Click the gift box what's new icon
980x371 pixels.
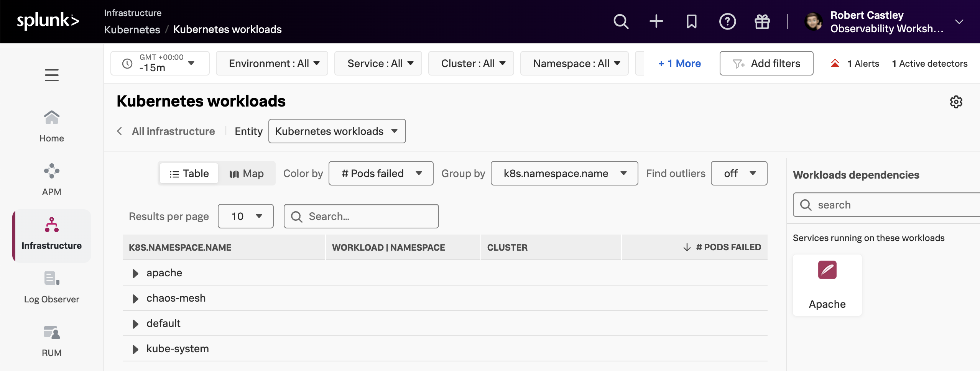(x=762, y=21)
